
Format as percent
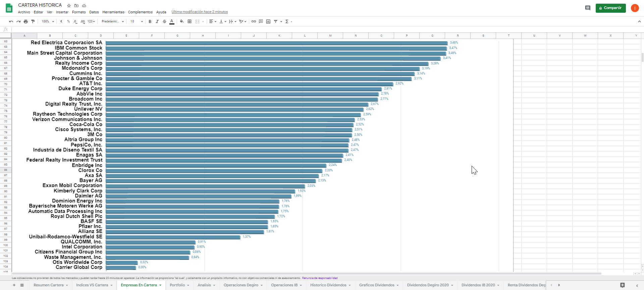tap(68, 21)
